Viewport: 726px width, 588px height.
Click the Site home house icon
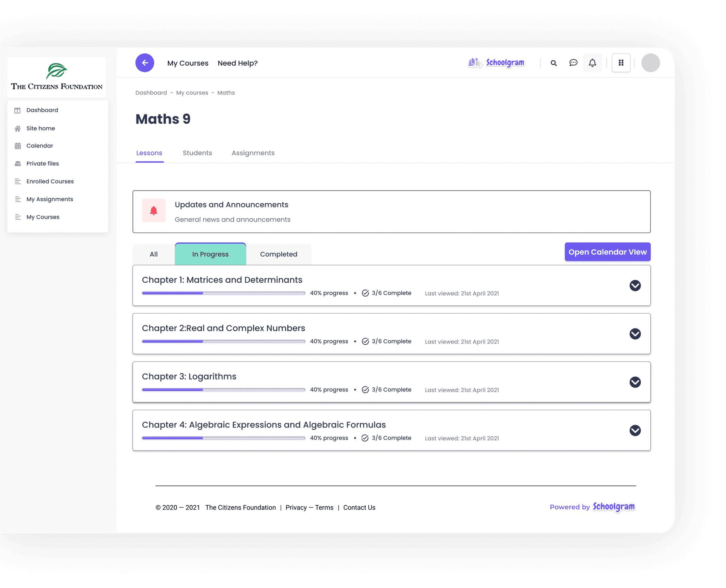pos(18,128)
